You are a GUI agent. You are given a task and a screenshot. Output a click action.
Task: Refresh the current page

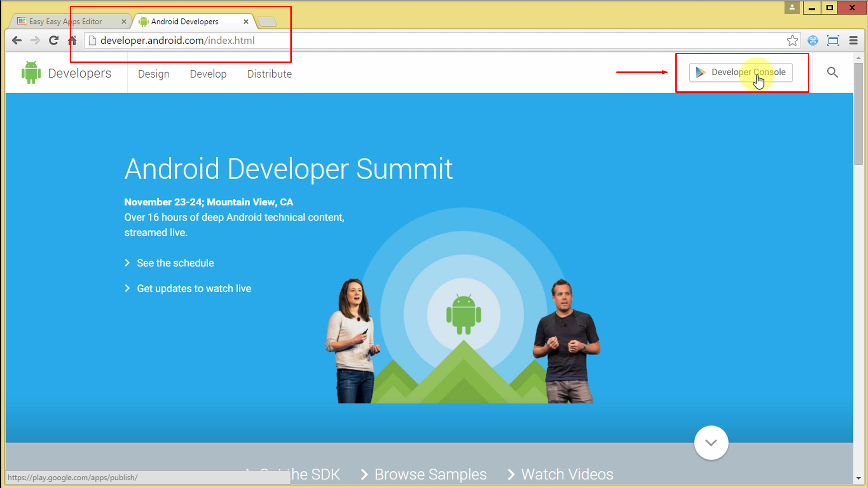tap(53, 40)
